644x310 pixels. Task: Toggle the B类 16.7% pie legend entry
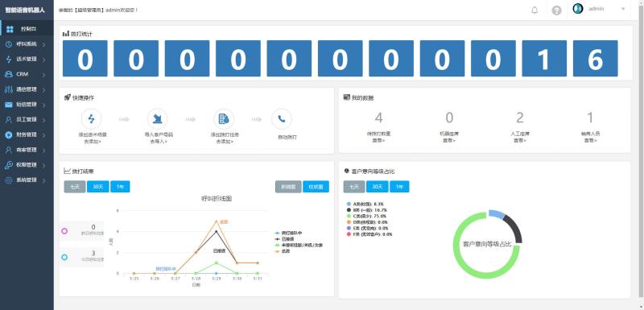coord(366,210)
